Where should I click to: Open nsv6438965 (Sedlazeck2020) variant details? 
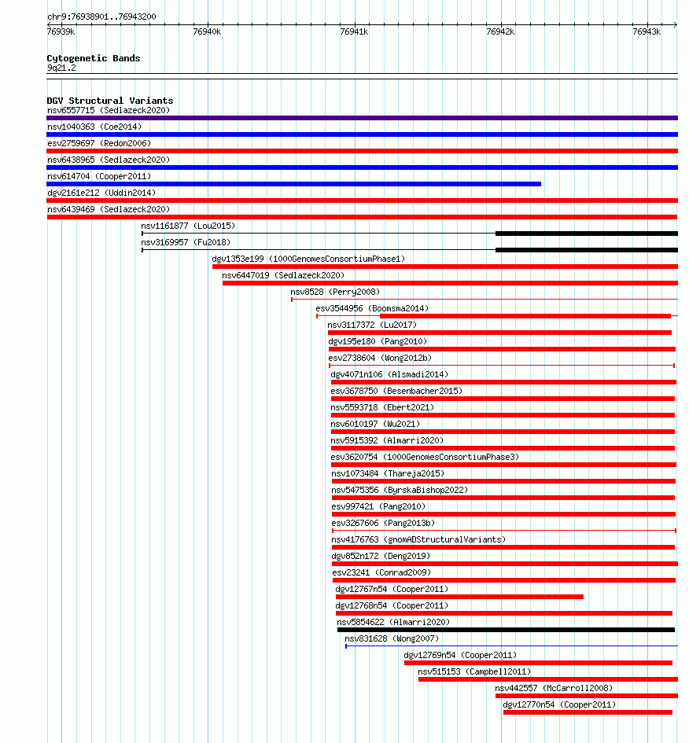pos(109,160)
